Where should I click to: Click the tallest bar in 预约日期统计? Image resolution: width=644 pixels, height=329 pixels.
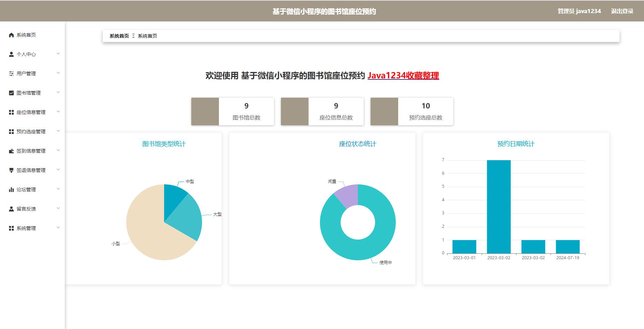pyautogui.click(x=499, y=206)
